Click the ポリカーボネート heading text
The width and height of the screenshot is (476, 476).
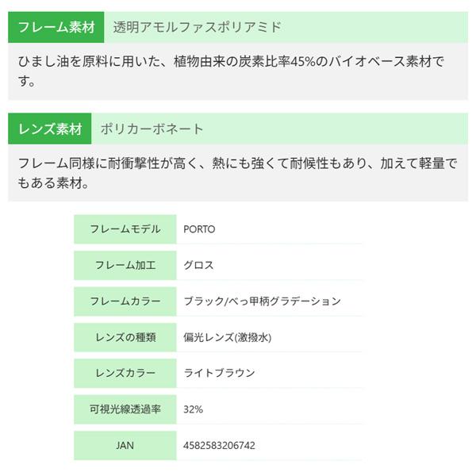[x=152, y=129]
